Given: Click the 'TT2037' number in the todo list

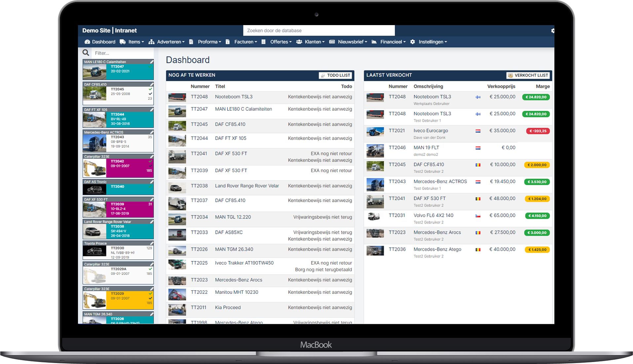Looking at the screenshot, I should pos(199,200).
